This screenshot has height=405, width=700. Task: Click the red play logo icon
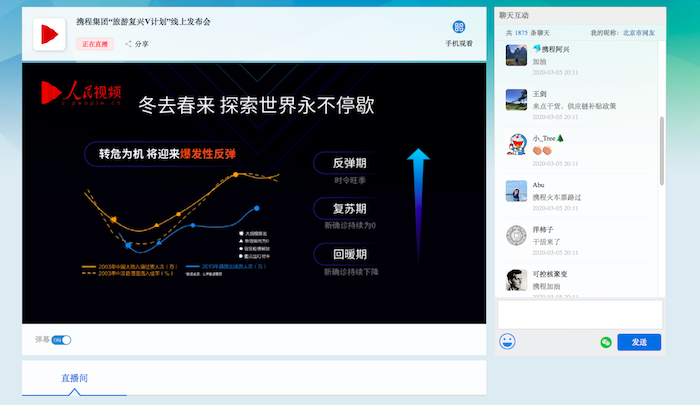point(50,34)
